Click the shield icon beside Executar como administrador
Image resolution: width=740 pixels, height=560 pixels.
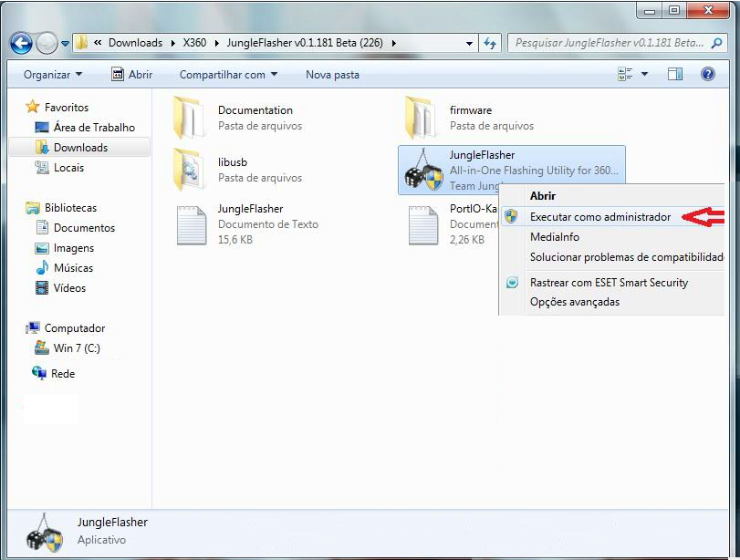(x=511, y=216)
